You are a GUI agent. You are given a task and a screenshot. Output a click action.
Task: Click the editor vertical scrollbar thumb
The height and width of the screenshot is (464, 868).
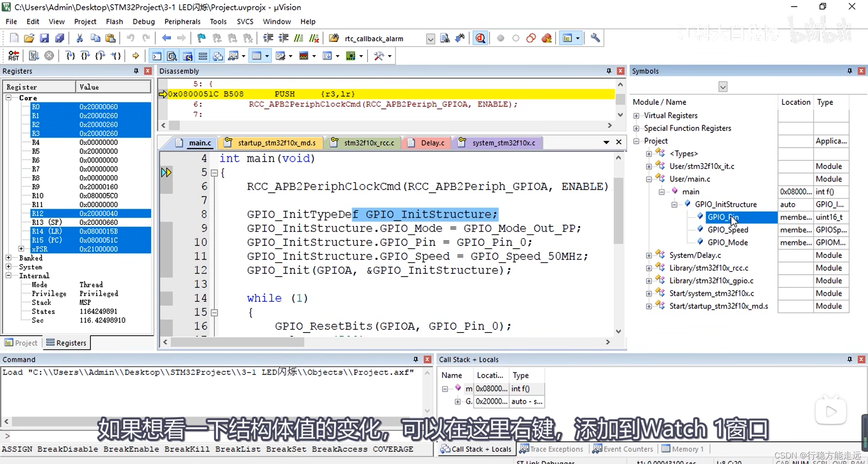[x=618, y=210]
